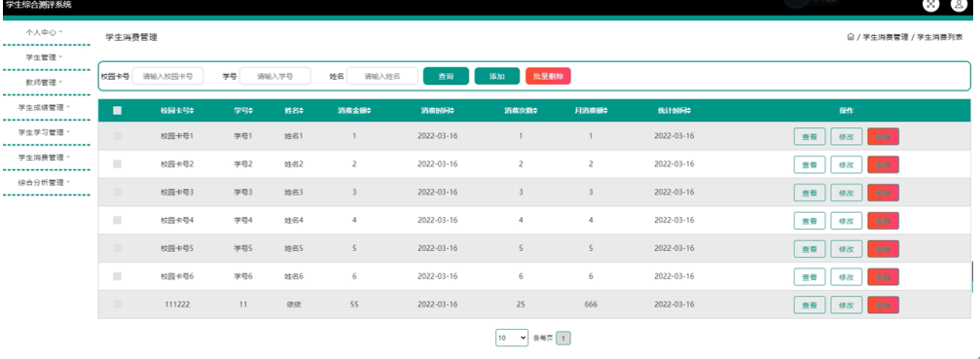Sort by 月消费额 column header
Screen dimensions: 980x359
click(591, 111)
